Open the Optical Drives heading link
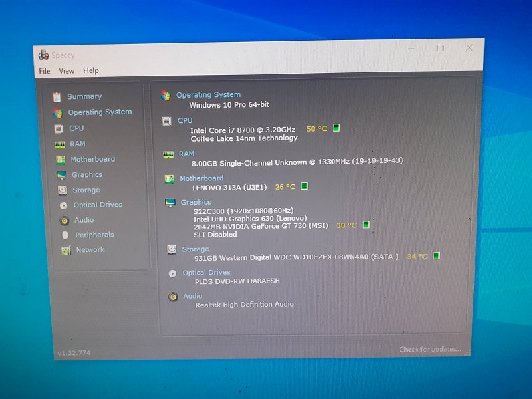532x399 pixels. coord(206,273)
